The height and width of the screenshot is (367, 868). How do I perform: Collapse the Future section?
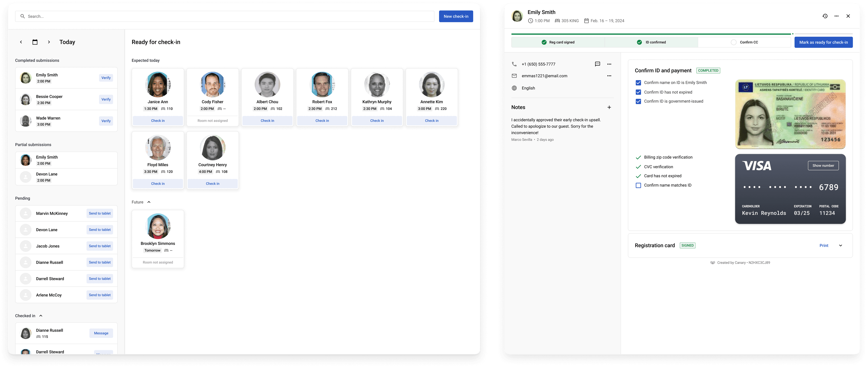(149, 202)
